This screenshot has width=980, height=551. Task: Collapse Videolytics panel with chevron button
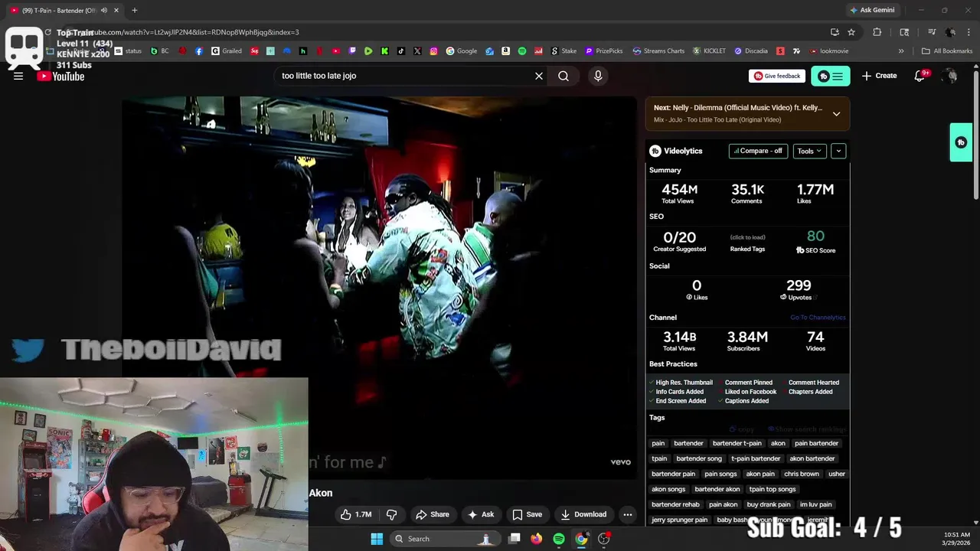click(x=838, y=151)
